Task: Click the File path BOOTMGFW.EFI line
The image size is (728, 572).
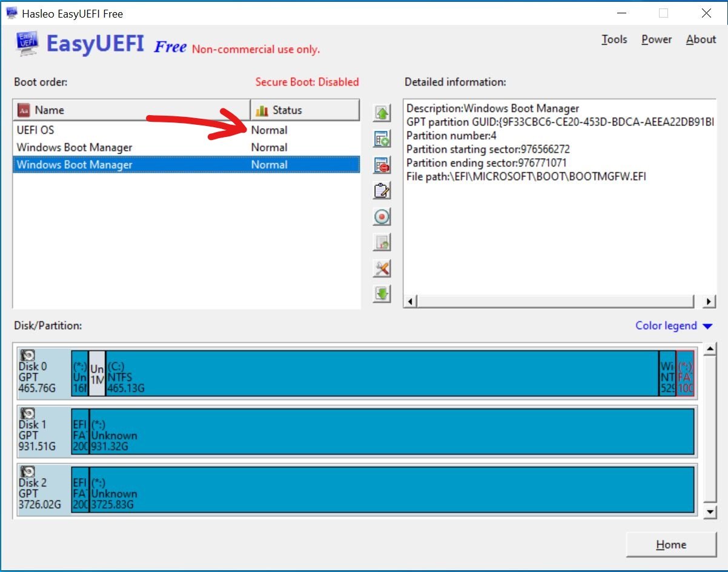Action: click(x=526, y=176)
